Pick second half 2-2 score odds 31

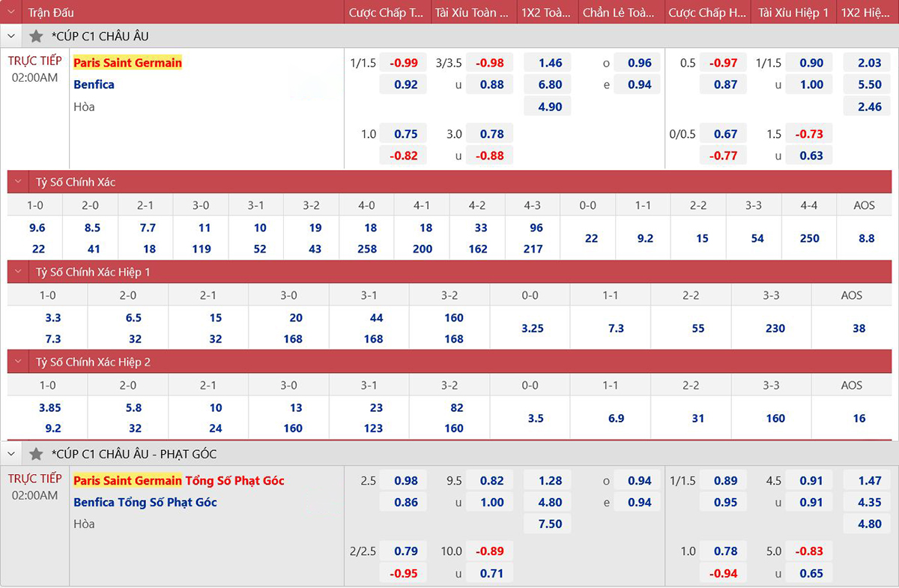[x=697, y=418]
